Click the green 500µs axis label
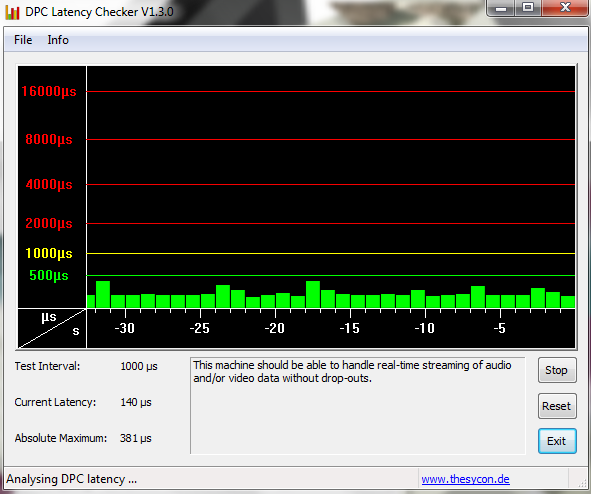 point(49,276)
